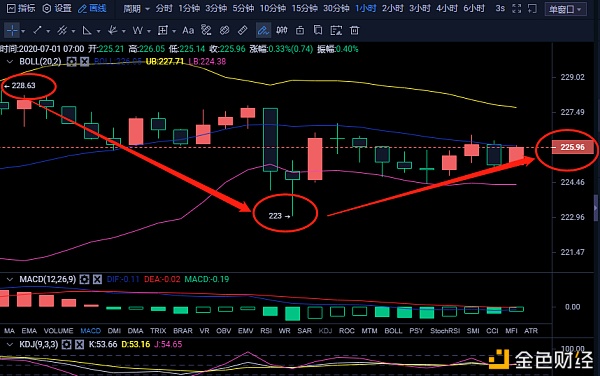600x376 pixels.
Task: Select the fan lines tool
Action: (x=112, y=30)
